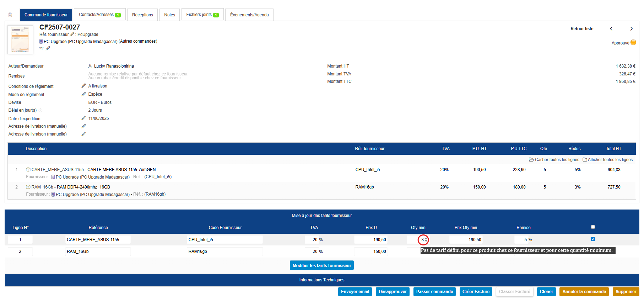The width and height of the screenshot is (644, 302).
Task: Expand lines with Afficher toutes les lignes
Action: coord(607,160)
